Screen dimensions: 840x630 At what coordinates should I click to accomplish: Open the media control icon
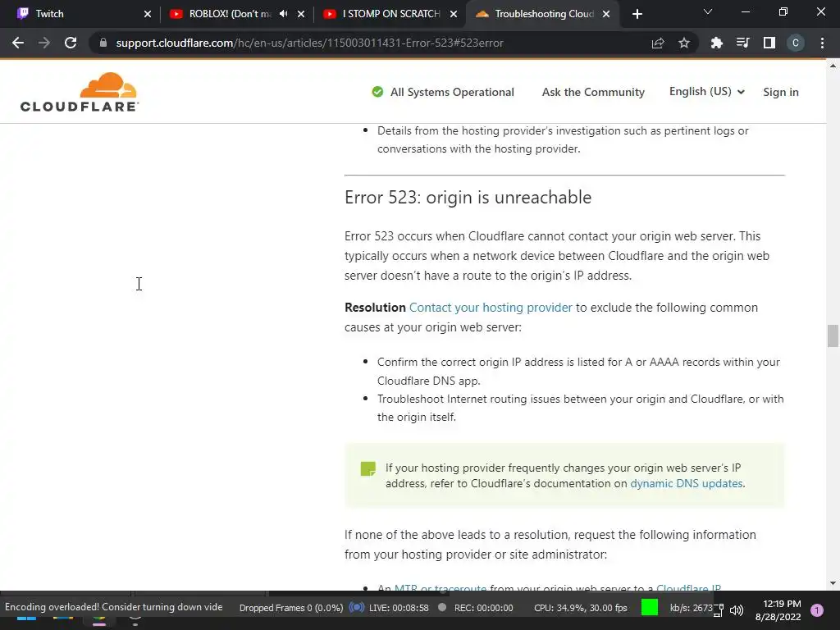[x=742, y=43]
